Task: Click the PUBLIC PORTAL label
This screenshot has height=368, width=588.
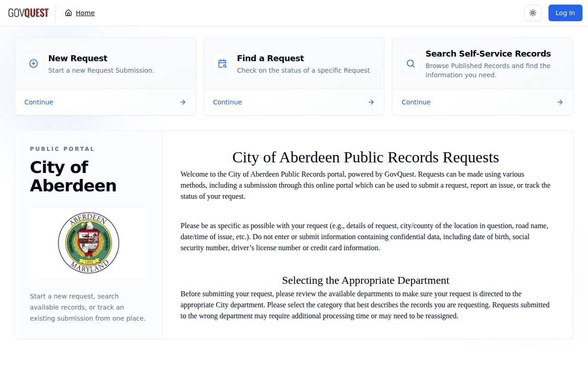Action: pyautogui.click(x=62, y=149)
